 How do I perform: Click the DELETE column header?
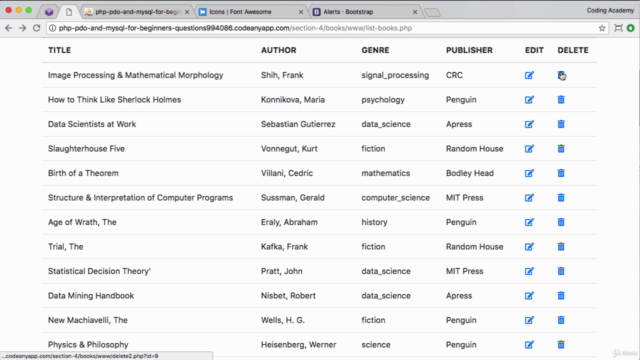(x=573, y=50)
